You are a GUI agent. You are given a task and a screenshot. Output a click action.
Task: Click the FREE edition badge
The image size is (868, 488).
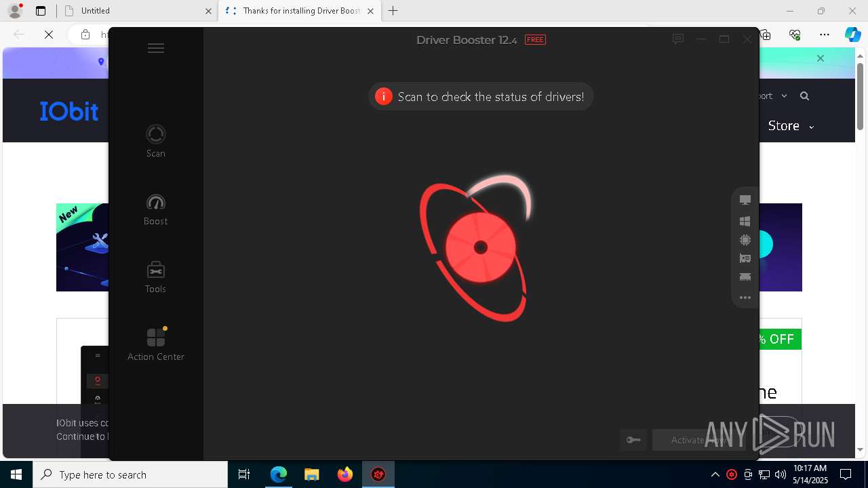click(535, 40)
